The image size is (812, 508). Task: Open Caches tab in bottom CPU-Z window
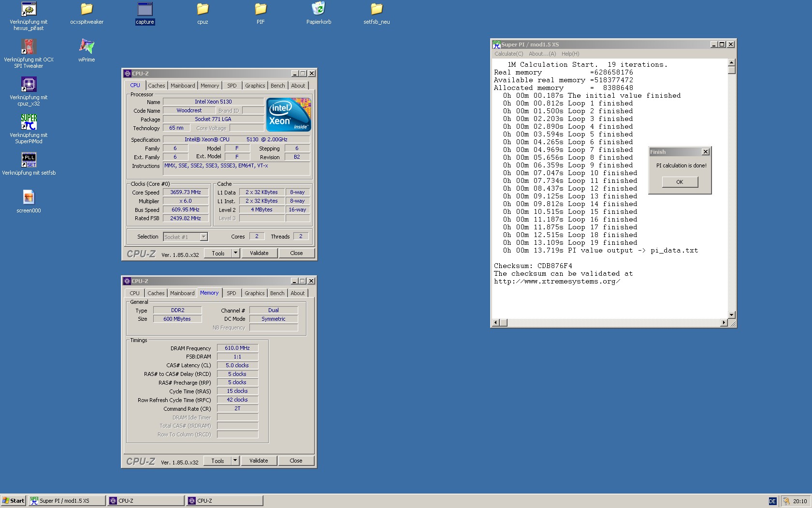click(156, 293)
